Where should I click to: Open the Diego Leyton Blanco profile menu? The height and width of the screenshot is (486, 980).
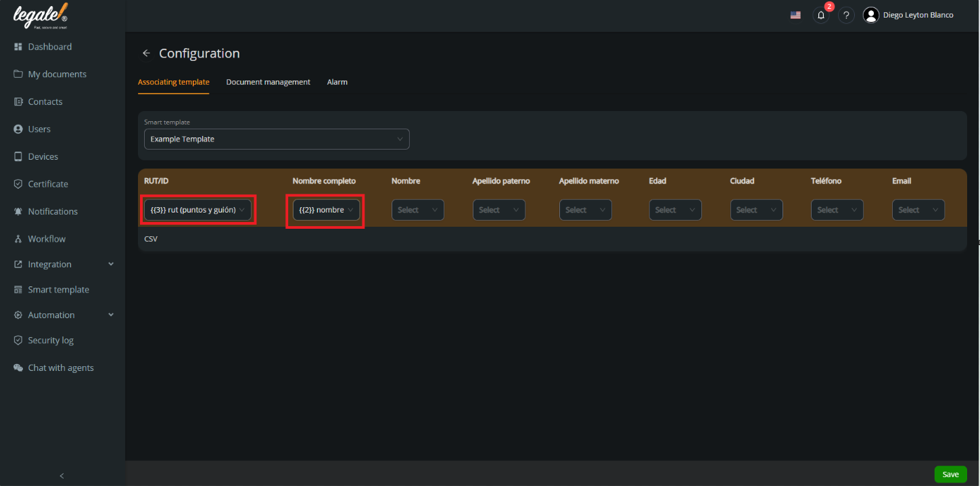[908, 14]
